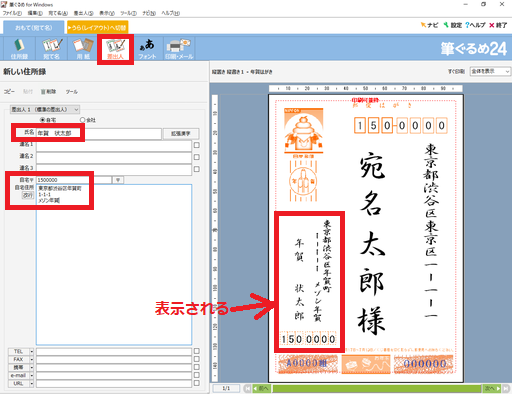This screenshot has width=512, height=394.
Task: Toggle the 連名3 checkbox
Action: (x=197, y=169)
